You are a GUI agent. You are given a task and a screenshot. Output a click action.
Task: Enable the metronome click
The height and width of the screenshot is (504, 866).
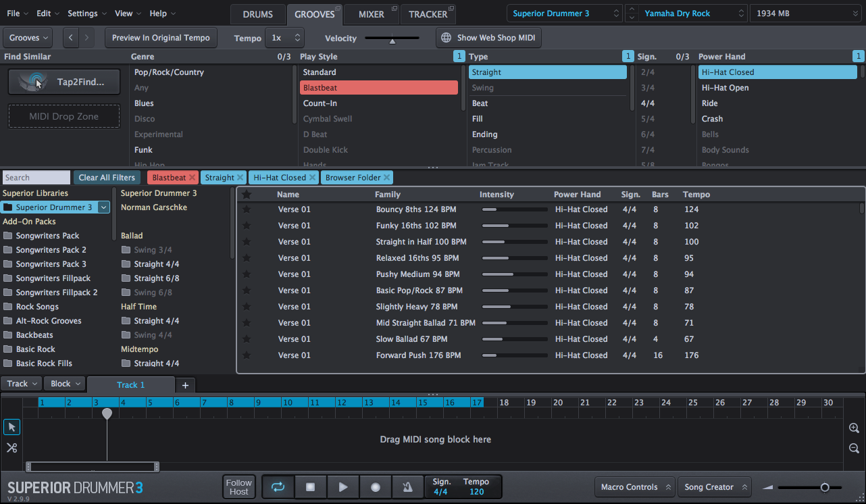[x=408, y=486]
